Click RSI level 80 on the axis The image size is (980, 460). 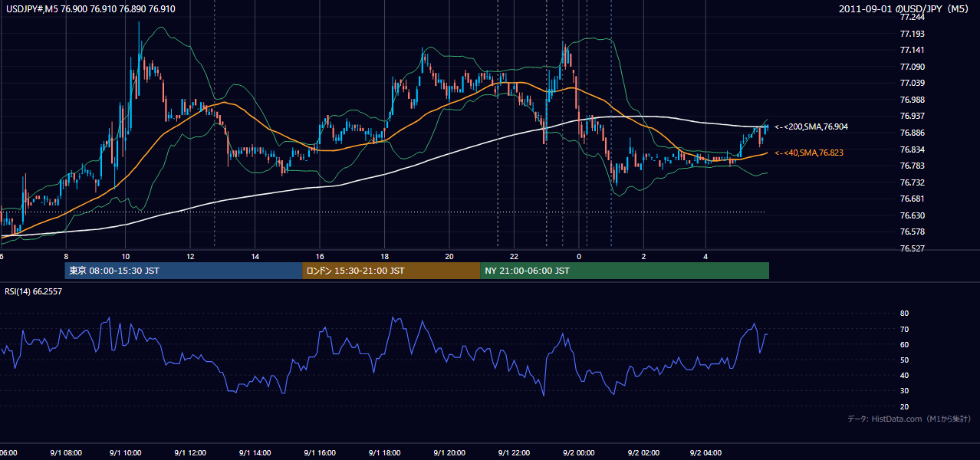[904, 314]
